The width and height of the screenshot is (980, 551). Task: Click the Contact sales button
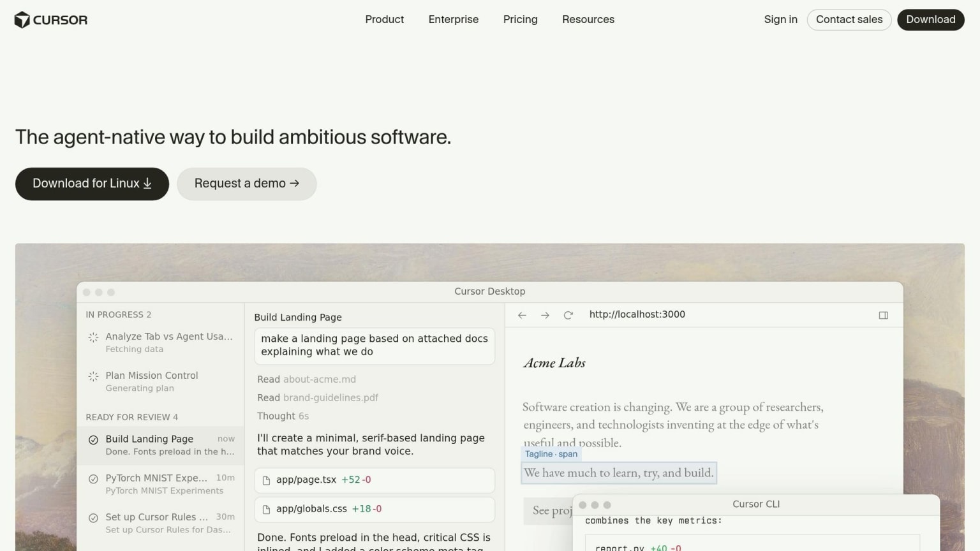(x=849, y=20)
